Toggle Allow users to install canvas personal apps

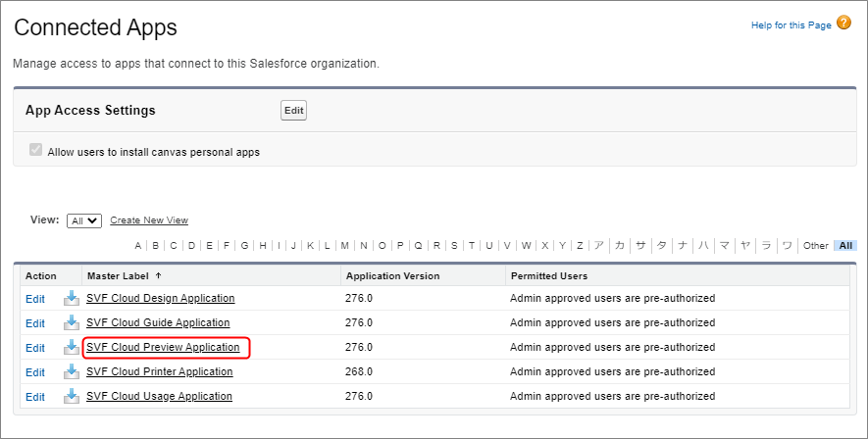[36, 150]
